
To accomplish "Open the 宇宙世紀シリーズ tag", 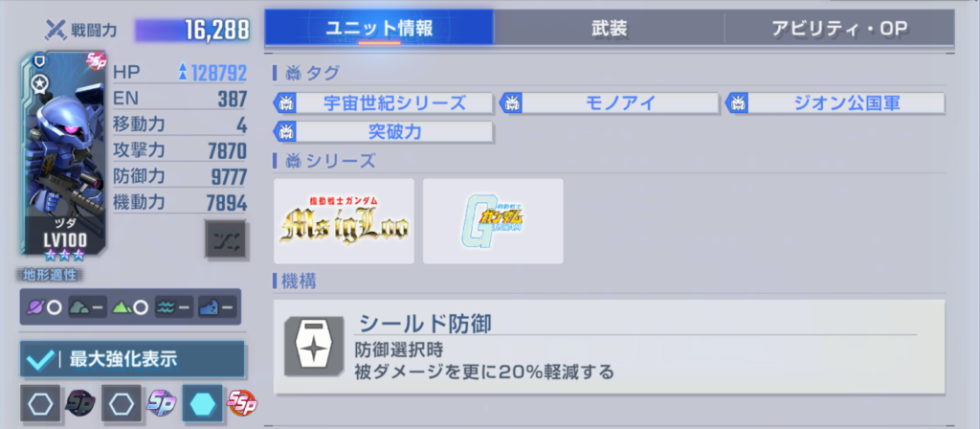I will (x=383, y=103).
